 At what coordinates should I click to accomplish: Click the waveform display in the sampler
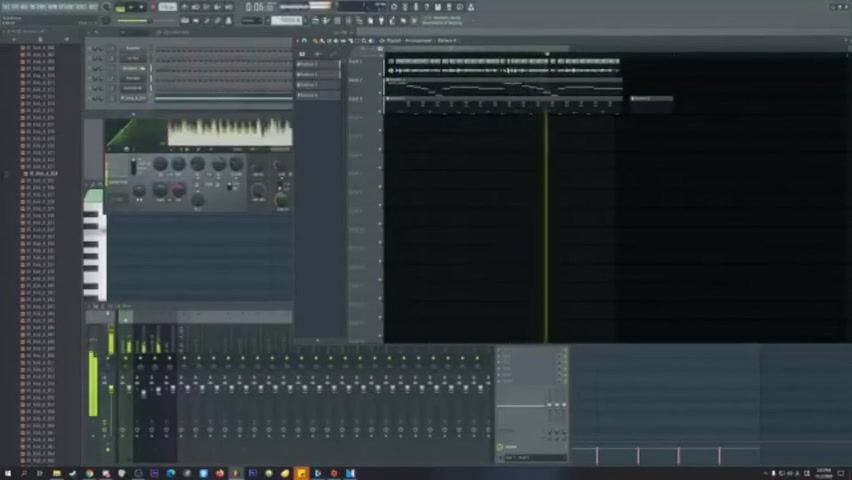230,132
